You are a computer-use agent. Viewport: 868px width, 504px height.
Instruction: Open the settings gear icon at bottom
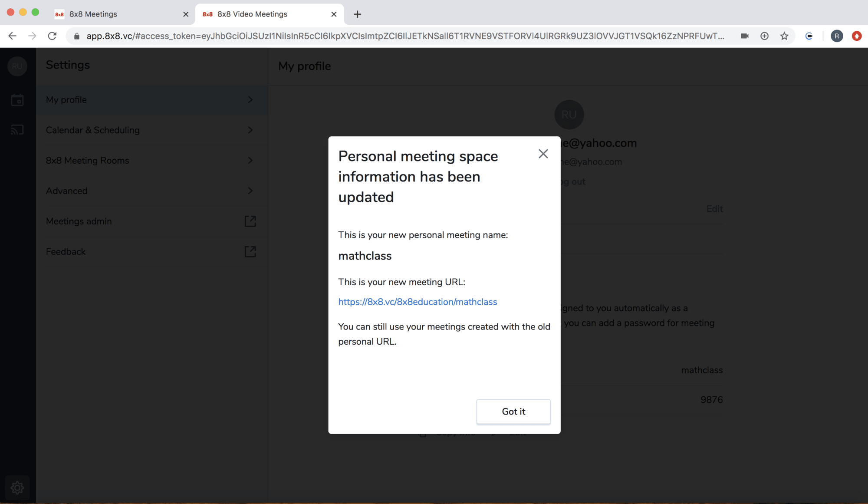(x=17, y=488)
